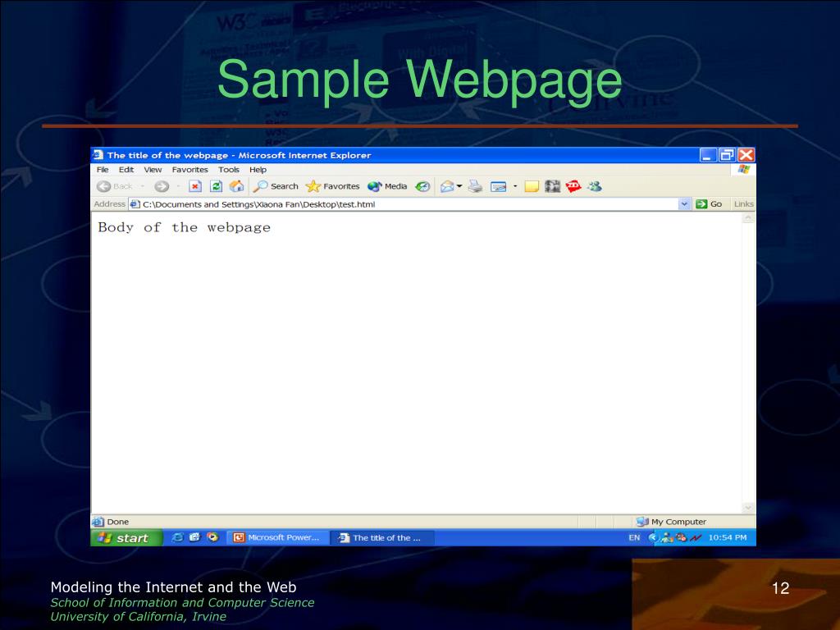Click the yellow Discuss note icon

(x=532, y=186)
